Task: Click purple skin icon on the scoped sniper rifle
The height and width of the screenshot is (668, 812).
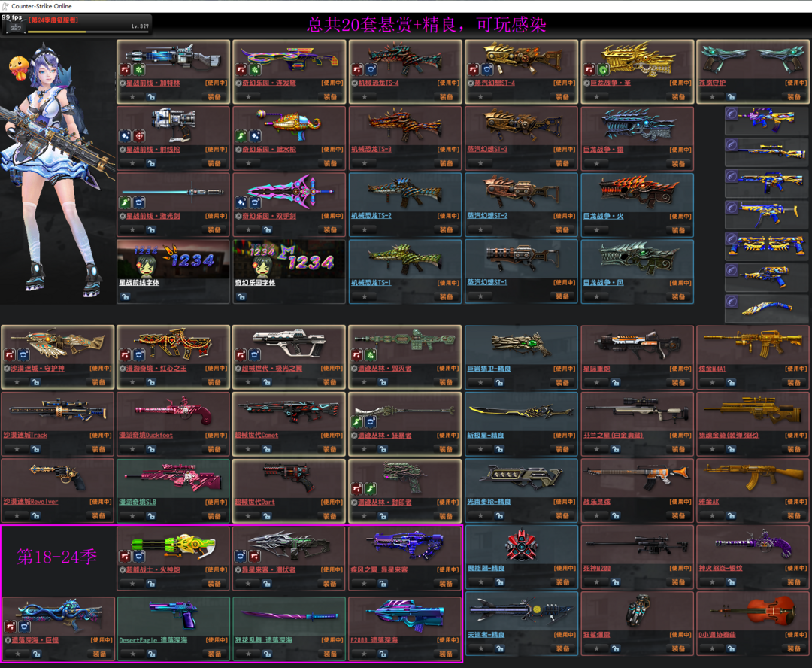Action: coord(732,144)
